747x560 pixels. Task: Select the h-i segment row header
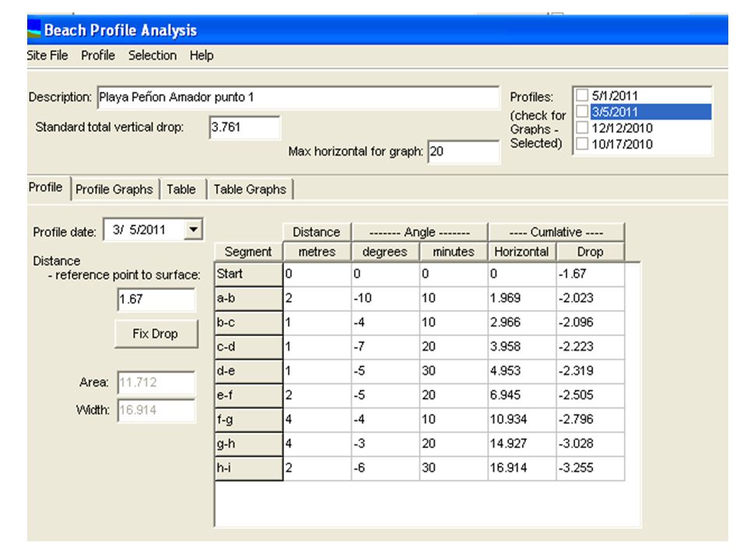(x=249, y=468)
